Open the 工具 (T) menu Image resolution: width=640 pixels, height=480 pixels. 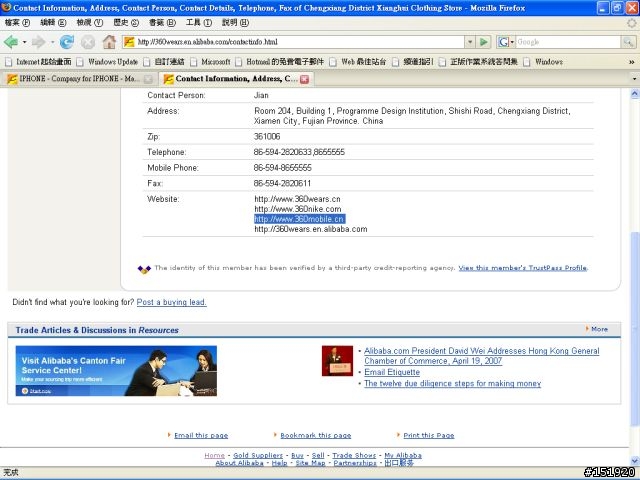[199, 22]
